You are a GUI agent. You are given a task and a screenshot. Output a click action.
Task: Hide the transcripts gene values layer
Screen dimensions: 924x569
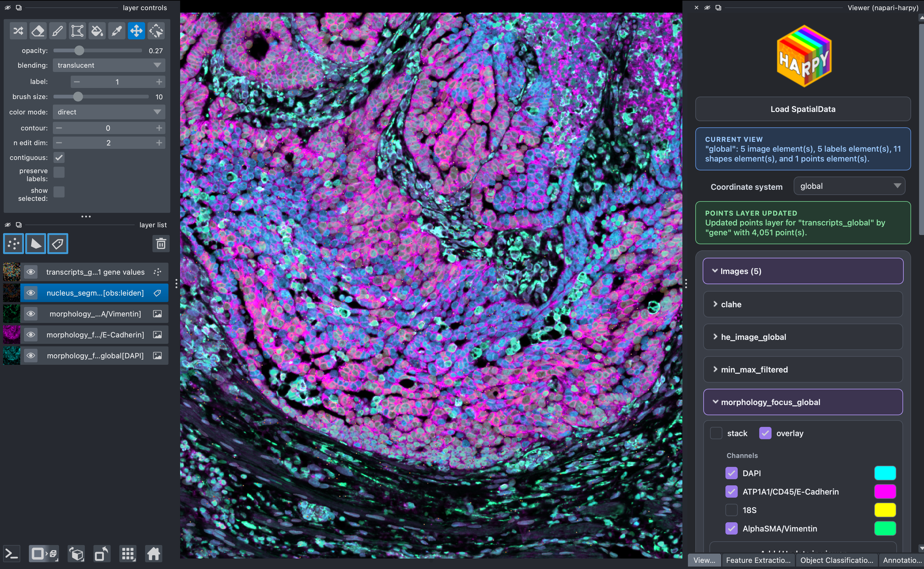pyautogui.click(x=31, y=272)
